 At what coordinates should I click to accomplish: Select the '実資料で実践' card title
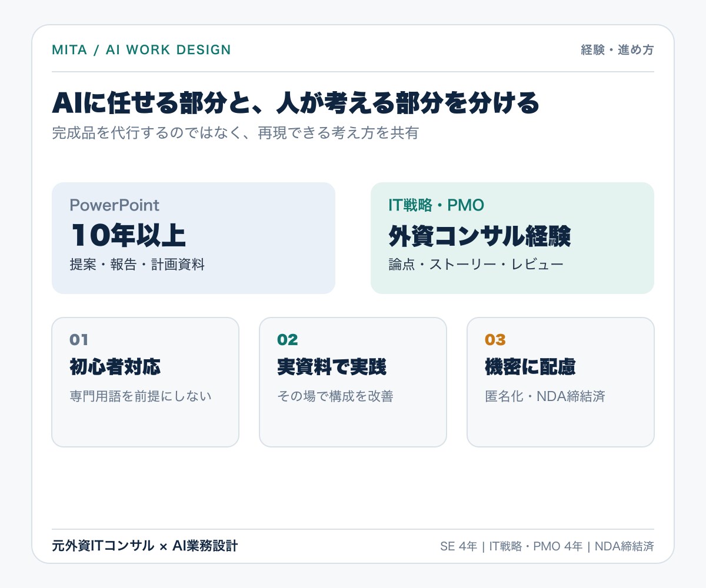tap(332, 367)
